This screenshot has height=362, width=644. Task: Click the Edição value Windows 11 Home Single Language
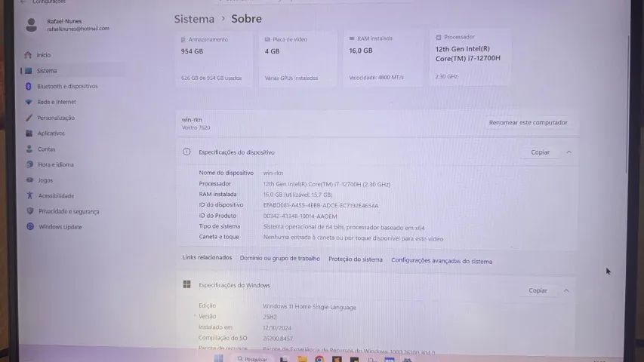coord(310,307)
